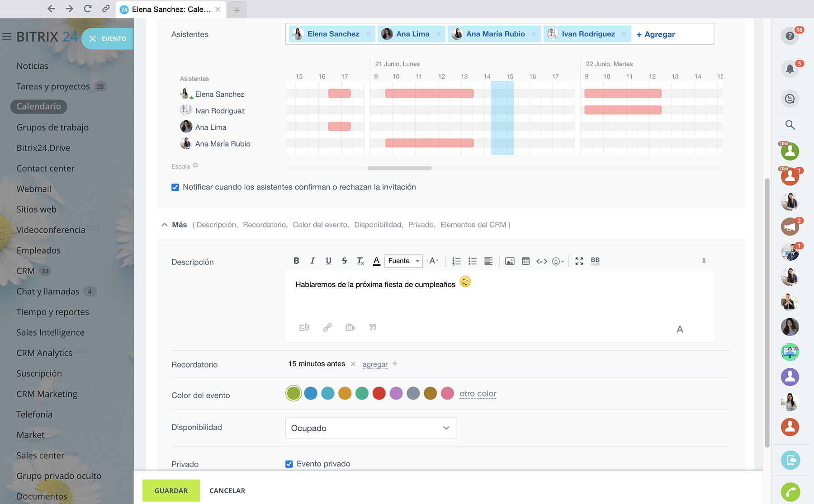Open the notifications bell icon

pyautogui.click(x=790, y=69)
